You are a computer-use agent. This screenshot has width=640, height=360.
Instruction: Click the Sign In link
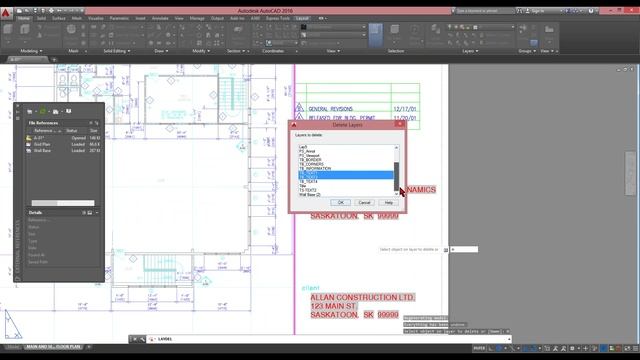538,11
